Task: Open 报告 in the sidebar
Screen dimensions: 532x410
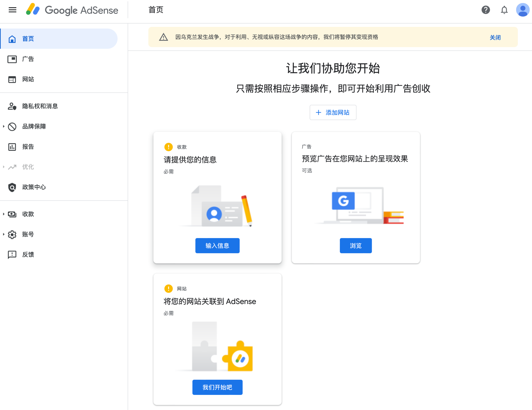Action: 59,146
